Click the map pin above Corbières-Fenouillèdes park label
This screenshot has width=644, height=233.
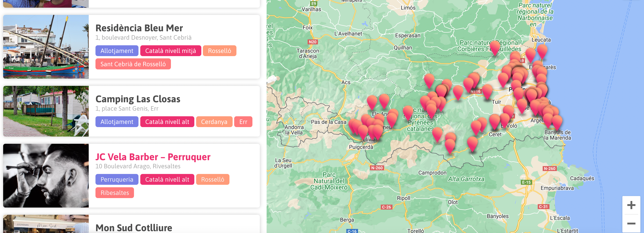pyautogui.click(x=495, y=48)
